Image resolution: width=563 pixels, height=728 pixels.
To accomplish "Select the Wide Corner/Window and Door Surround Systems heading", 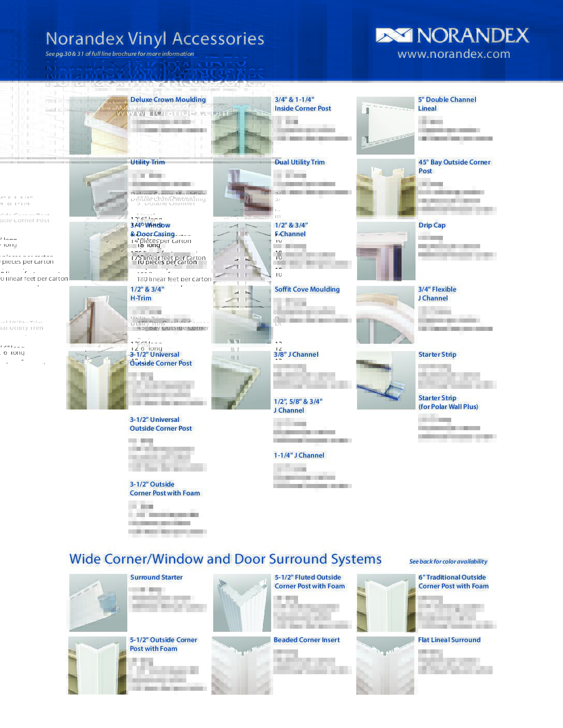I will click(225, 559).
